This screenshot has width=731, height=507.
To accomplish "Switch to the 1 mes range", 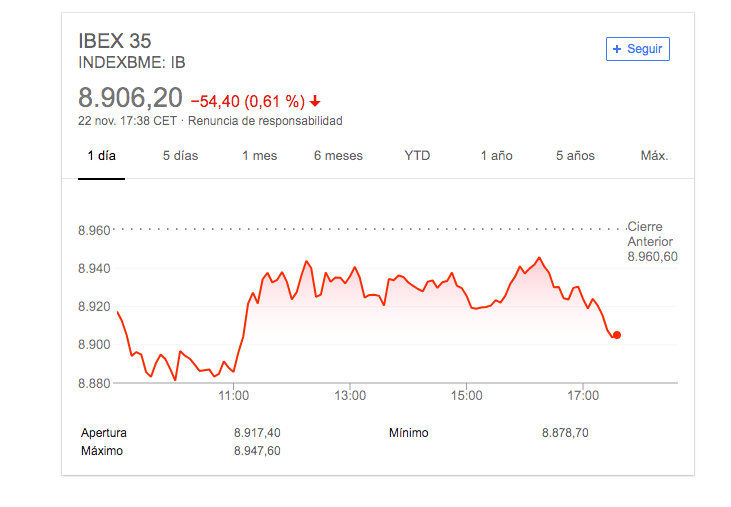I will click(260, 156).
